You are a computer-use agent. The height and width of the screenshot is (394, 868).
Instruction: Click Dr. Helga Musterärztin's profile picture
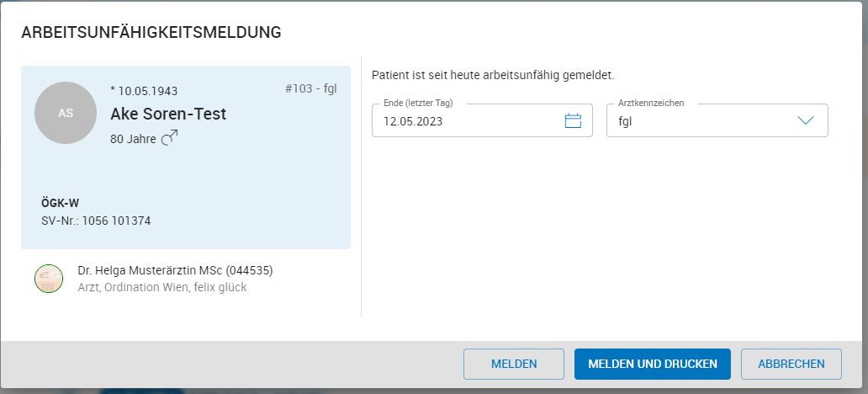coord(49,279)
